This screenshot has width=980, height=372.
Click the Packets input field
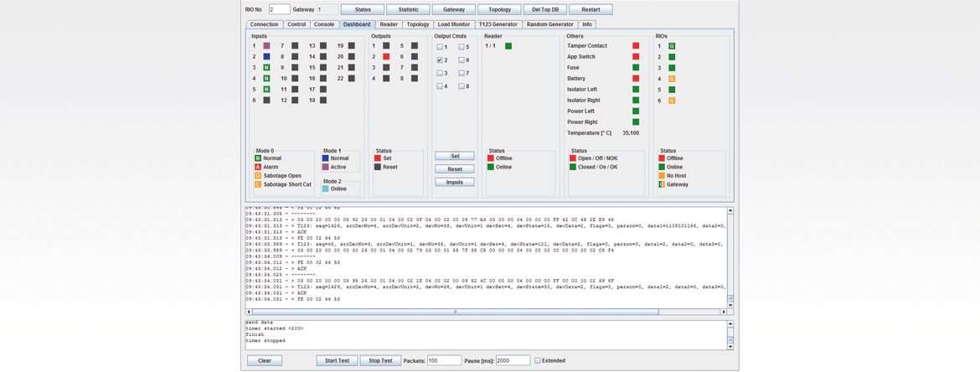click(445, 360)
